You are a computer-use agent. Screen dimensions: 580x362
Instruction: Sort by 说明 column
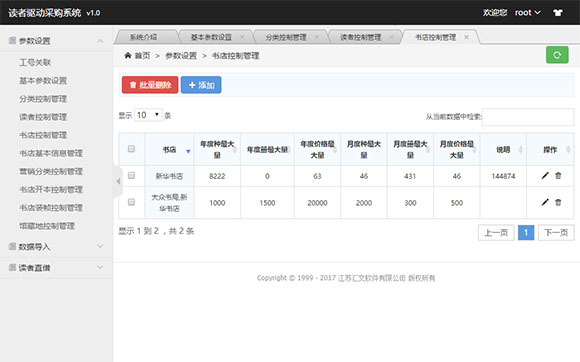pyautogui.click(x=503, y=149)
